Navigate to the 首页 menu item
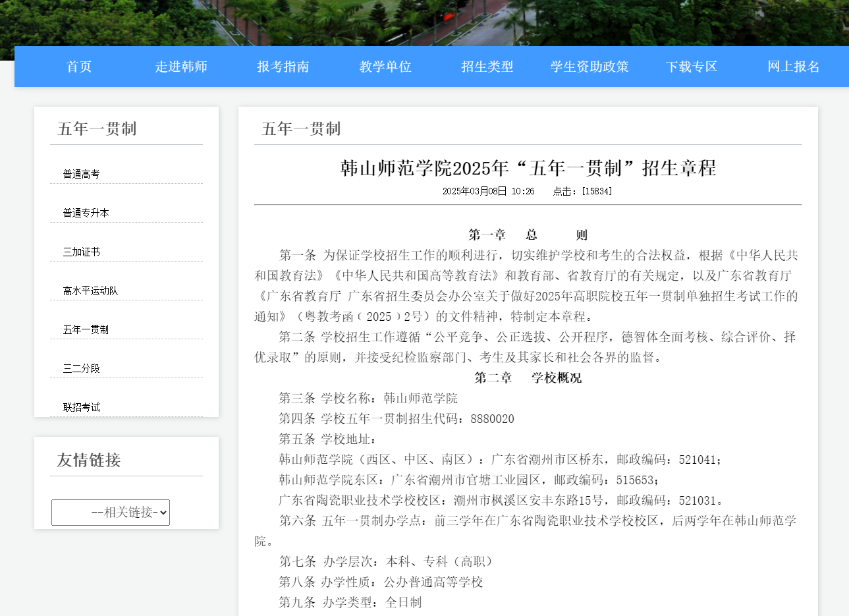This screenshot has height=616, width=849. click(78, 66)
